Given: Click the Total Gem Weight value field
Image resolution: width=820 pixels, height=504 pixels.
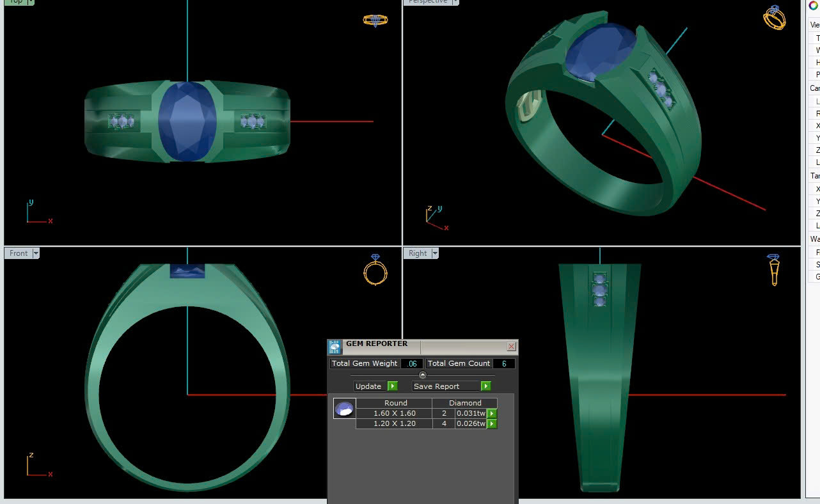Looking at the screenshot, I should [413, 363].
